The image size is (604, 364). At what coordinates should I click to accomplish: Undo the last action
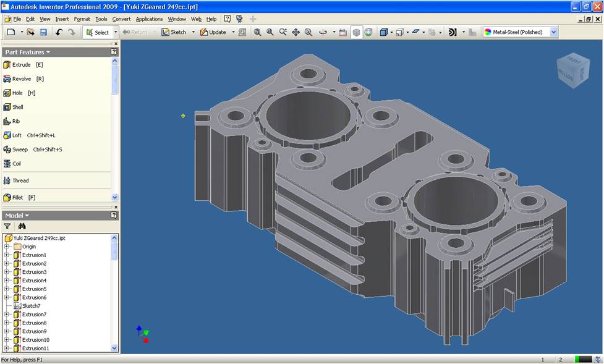pyautogui.click(x=59, y=32)
